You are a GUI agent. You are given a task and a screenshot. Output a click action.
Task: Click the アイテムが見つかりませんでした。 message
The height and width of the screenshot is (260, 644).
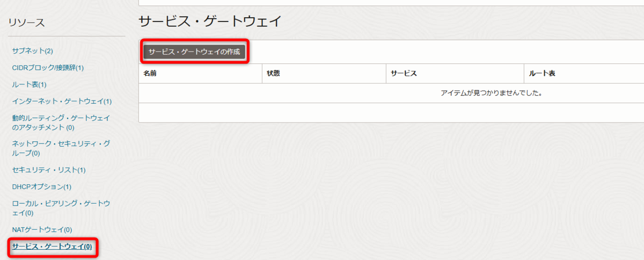click(492, 93)
